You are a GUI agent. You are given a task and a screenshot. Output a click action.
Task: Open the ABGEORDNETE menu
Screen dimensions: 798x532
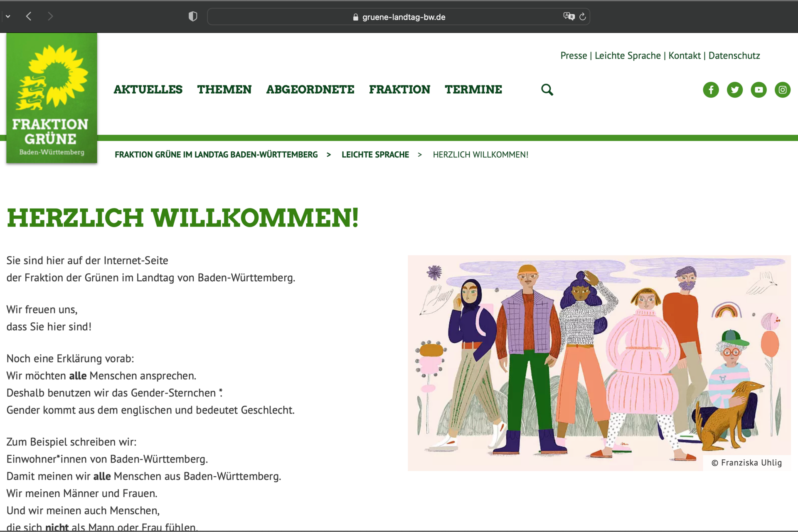[310, 89]
